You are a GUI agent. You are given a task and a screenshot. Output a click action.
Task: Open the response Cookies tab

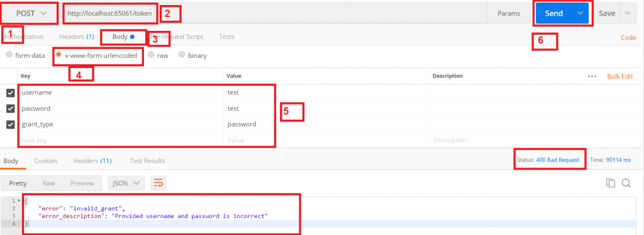45,161
